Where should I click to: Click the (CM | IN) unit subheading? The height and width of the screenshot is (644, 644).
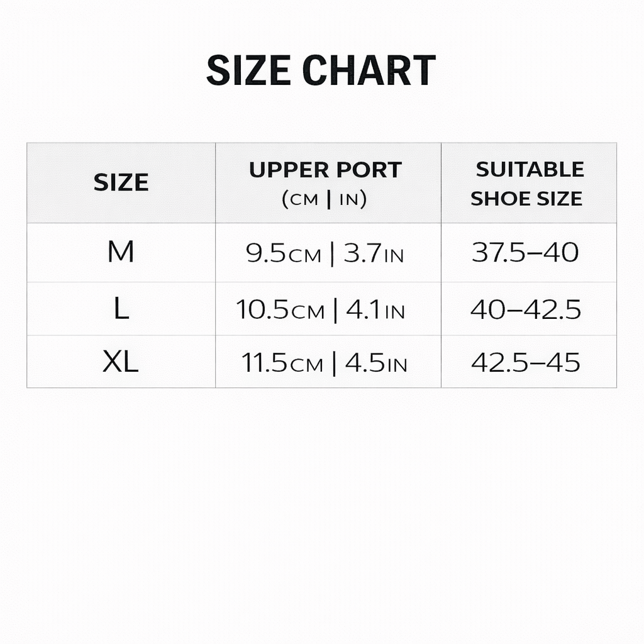click(325, 199)
